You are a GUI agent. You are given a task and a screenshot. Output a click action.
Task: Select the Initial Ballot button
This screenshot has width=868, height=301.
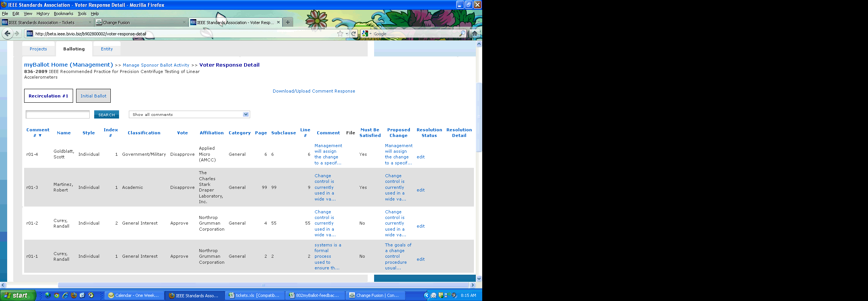pyautogui.click(x=93, y=96)
